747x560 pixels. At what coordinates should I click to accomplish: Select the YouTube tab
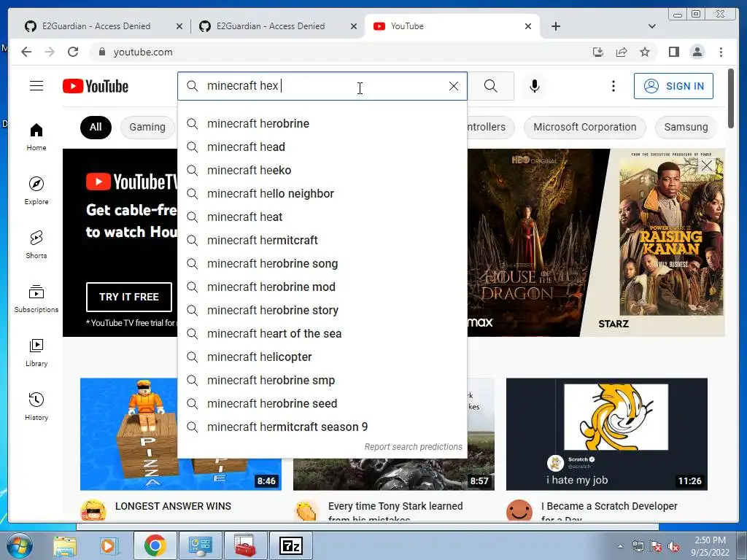coord(452,26)
